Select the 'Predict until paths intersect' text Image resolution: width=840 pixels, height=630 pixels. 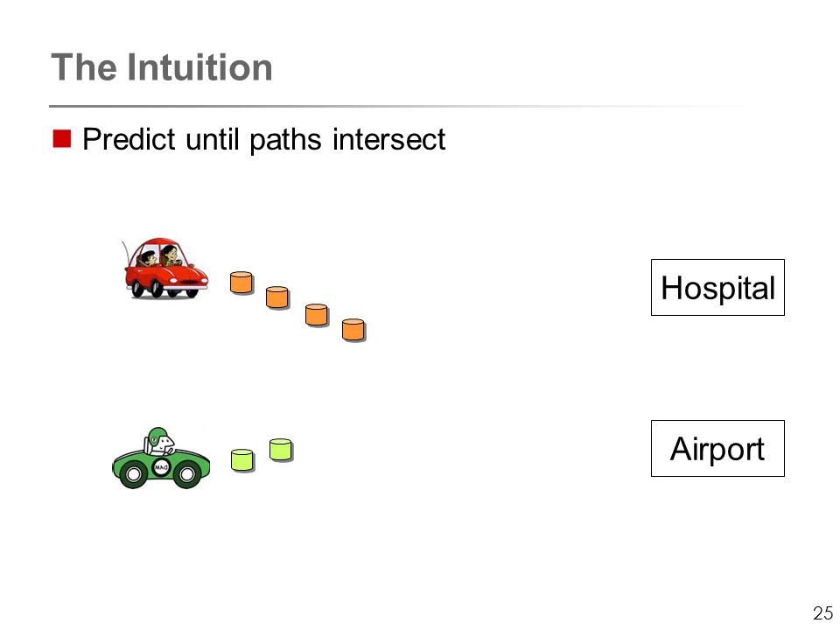tap(263, 139)
